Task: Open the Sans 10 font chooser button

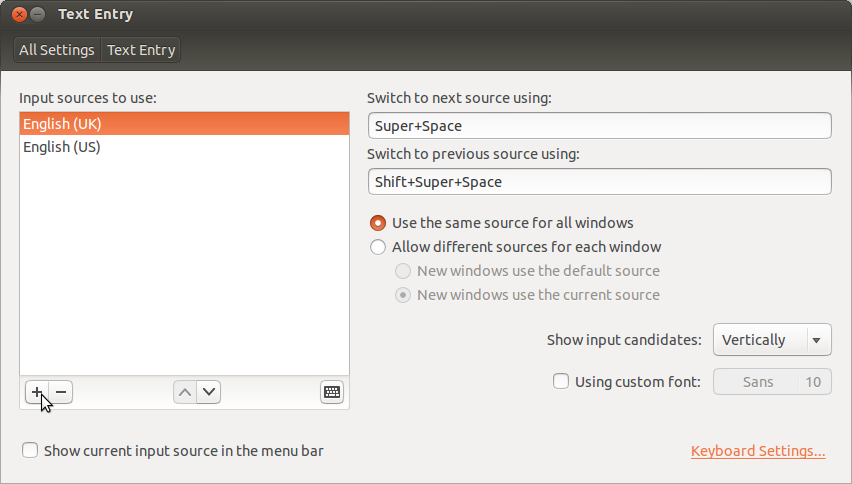Action: click(x=772, y=381)
